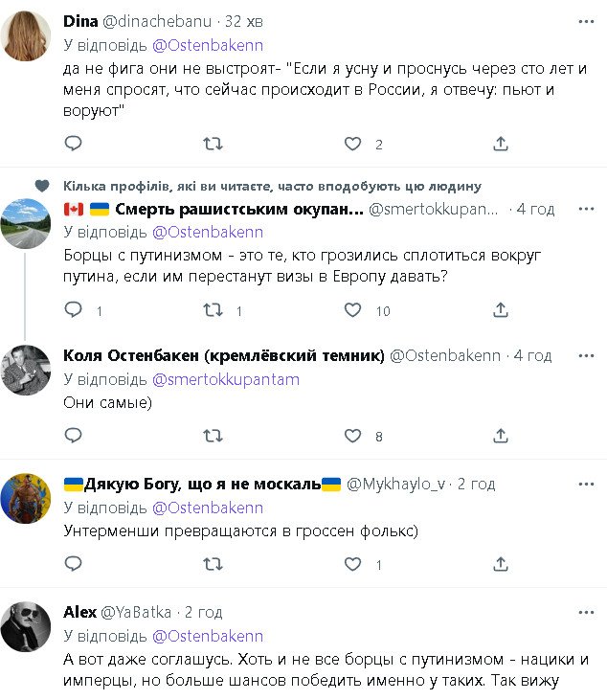Like Коля Остенбакен's reply 'Они самые)'
Image resolution: width=607 pixels, height=700 pixels.
click(x=353, y=436)
